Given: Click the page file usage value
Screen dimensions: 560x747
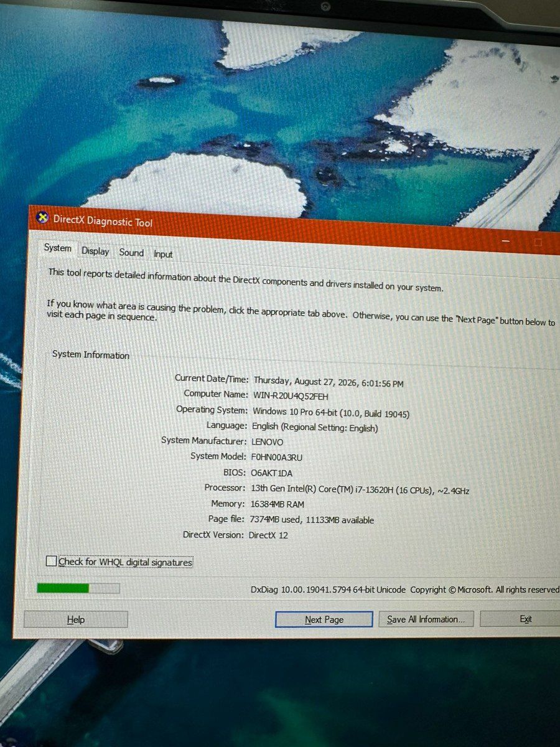Looking at the screenshot, I should [x=312, y=520].
